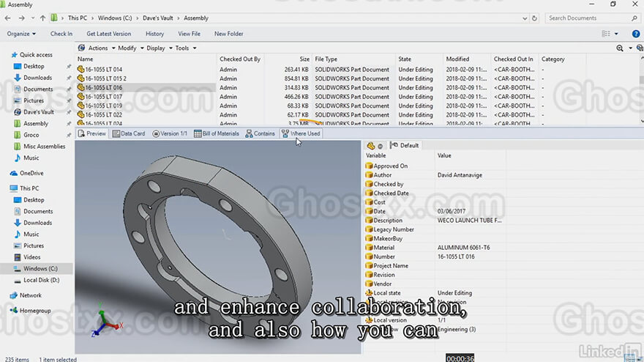This screenshot has height=362, width=644.
Task: Click Quick access star icon
Action: (x=15, y=55)
